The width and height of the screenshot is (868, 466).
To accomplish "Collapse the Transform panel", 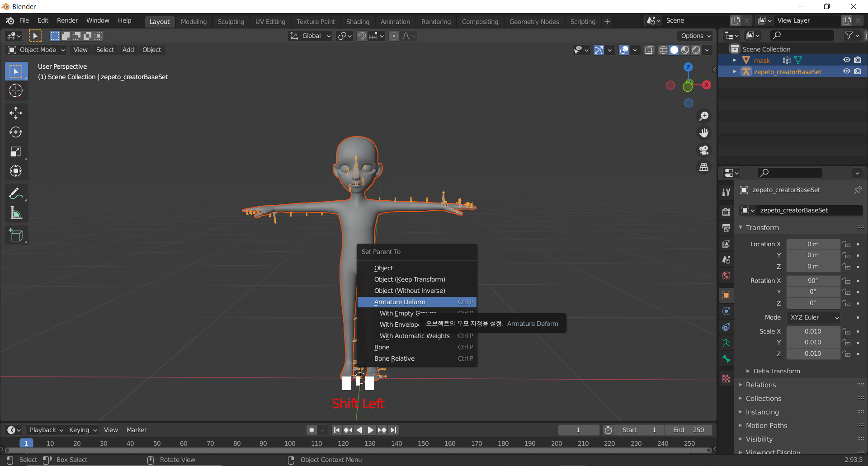I will click(x=762, y=228).
